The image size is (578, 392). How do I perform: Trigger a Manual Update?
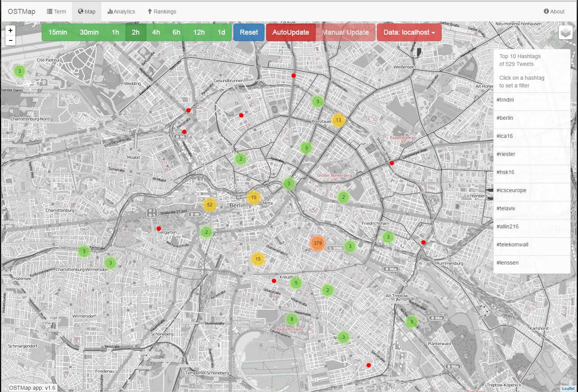(x=345, y=32)
